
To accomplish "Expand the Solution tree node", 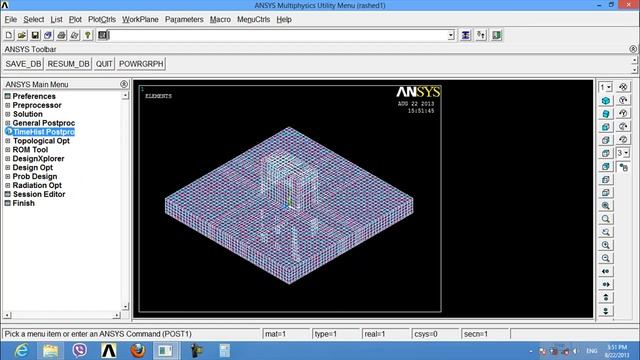I will (7, 114).
